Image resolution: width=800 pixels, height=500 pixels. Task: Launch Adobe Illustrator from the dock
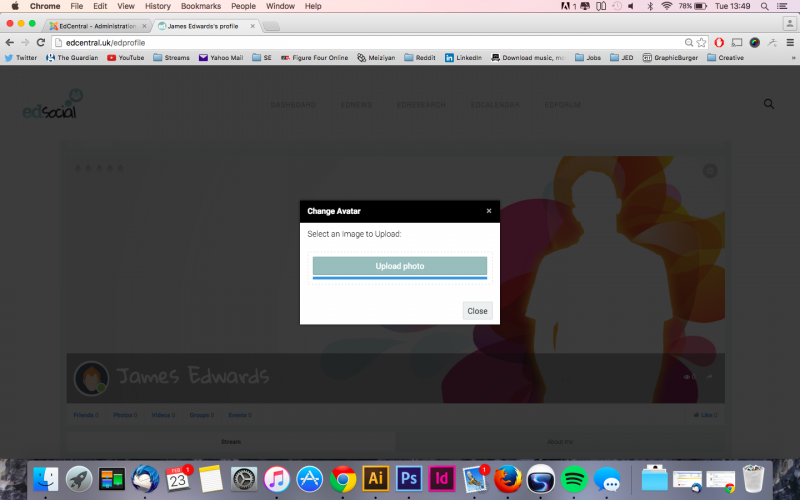pos(376,478)
